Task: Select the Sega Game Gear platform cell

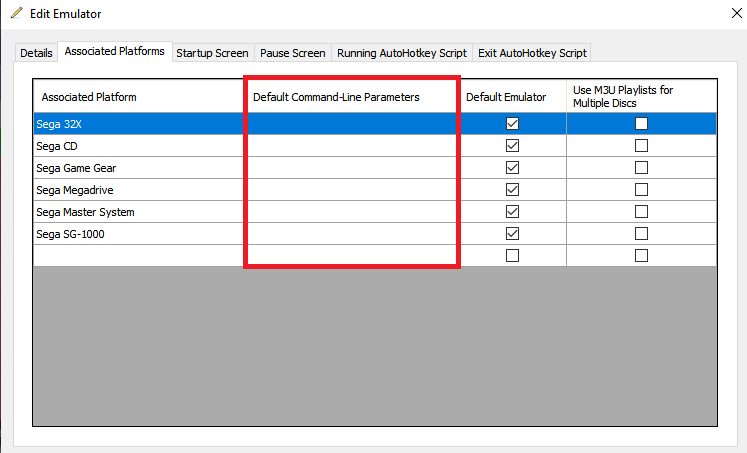Action: click(140, 168)
